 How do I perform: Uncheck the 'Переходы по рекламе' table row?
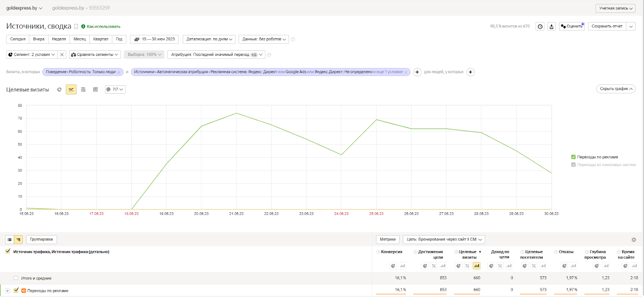16,290
